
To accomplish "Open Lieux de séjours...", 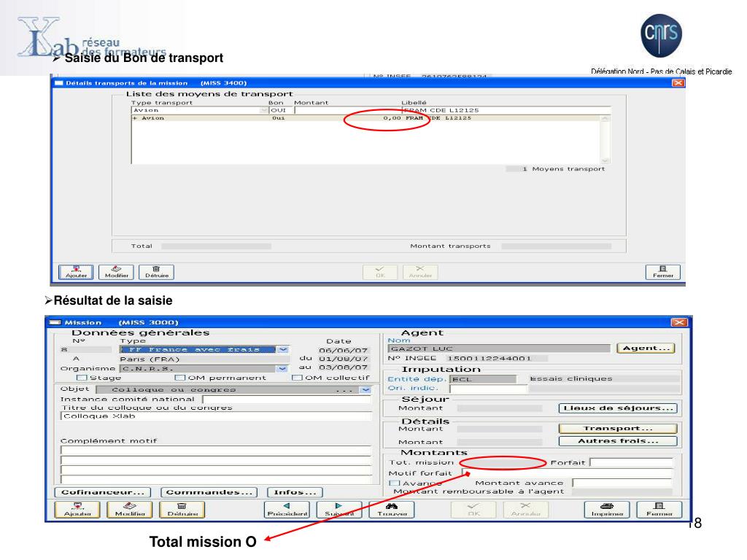I will (618, 408).
